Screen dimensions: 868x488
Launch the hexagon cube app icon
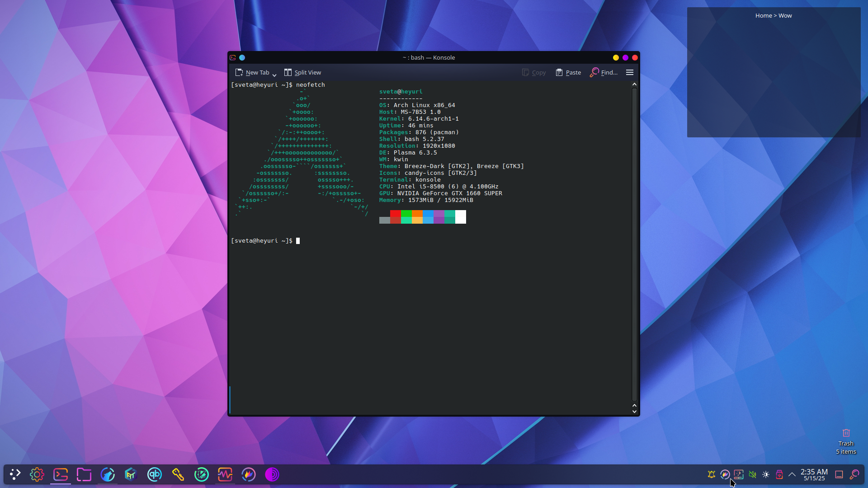[131, 474]
